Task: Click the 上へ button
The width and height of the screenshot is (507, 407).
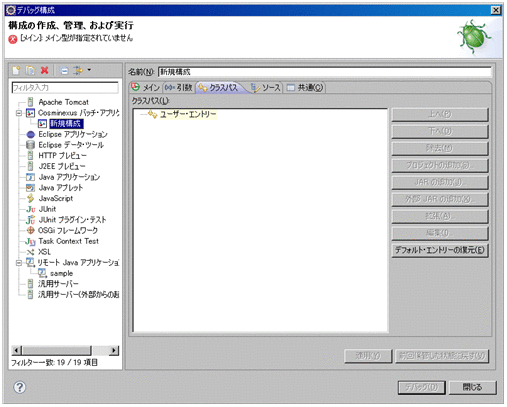Action: coord(440,114)
